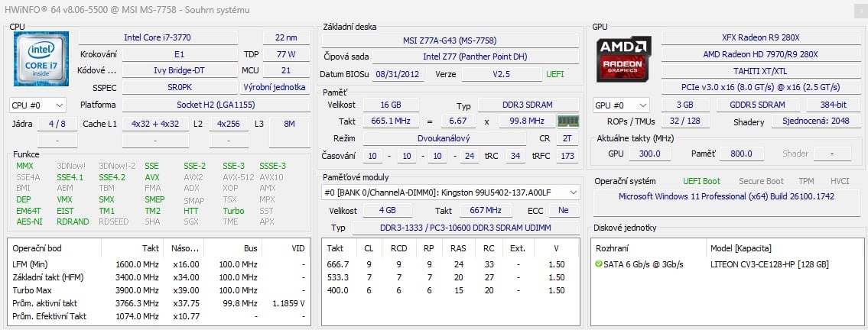Image resolution: width=868 pixels, height=330 pixels.
Task: Click the HVCI indicator
Action: pyautogui.click(x=840, y=181)
